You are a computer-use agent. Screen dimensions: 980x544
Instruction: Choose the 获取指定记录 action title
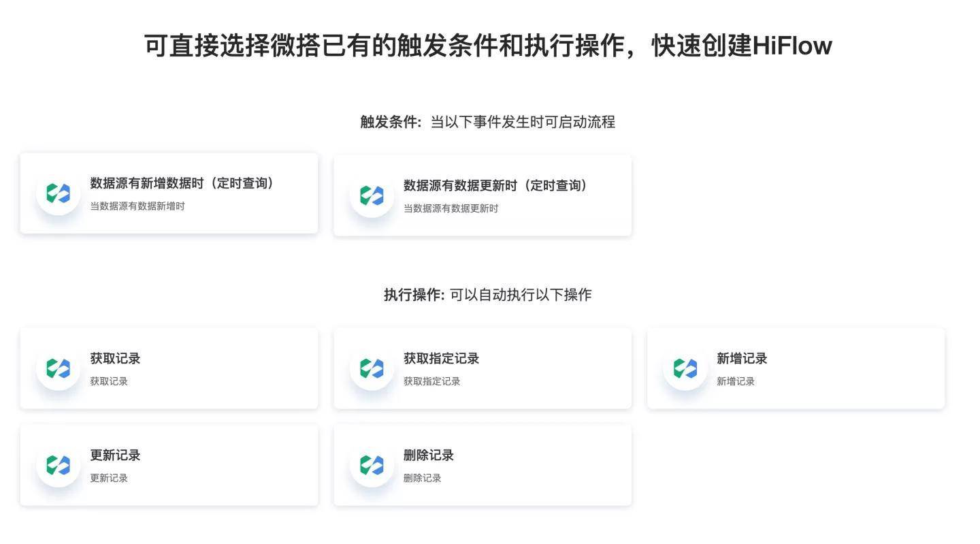click(441, 358)
